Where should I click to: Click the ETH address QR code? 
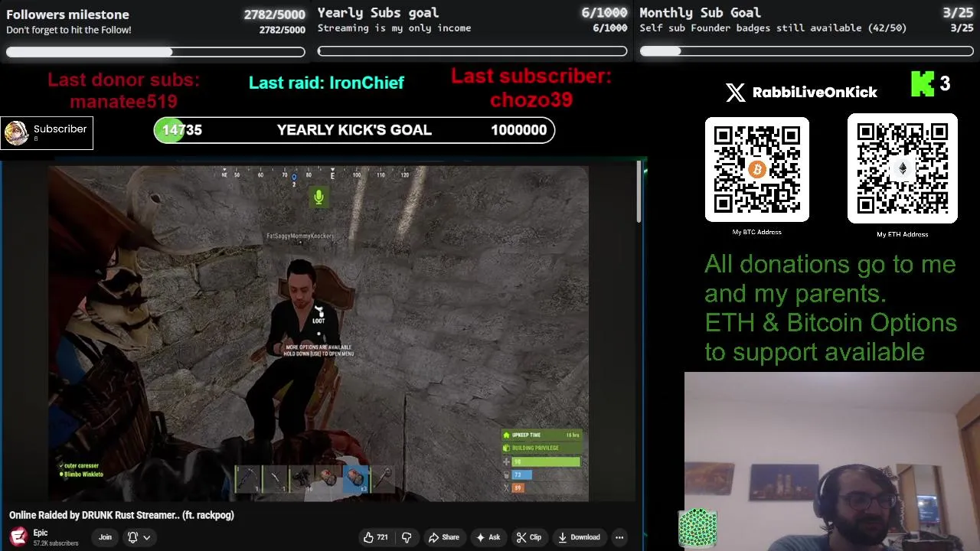(x=902, y=168)
